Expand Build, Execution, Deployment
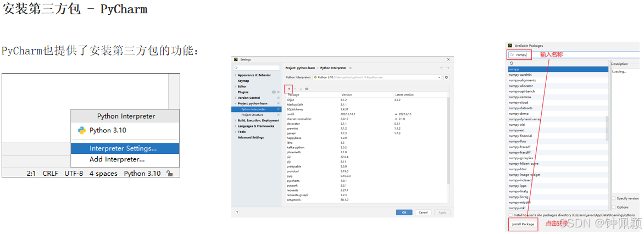The height and width of the screenshot is (234, 644). point(235,121)
